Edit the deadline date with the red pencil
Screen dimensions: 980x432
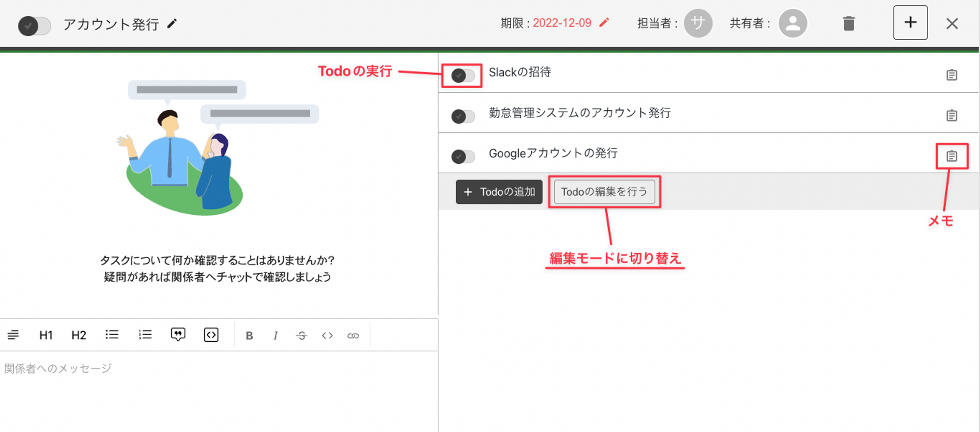coord(604,23)
